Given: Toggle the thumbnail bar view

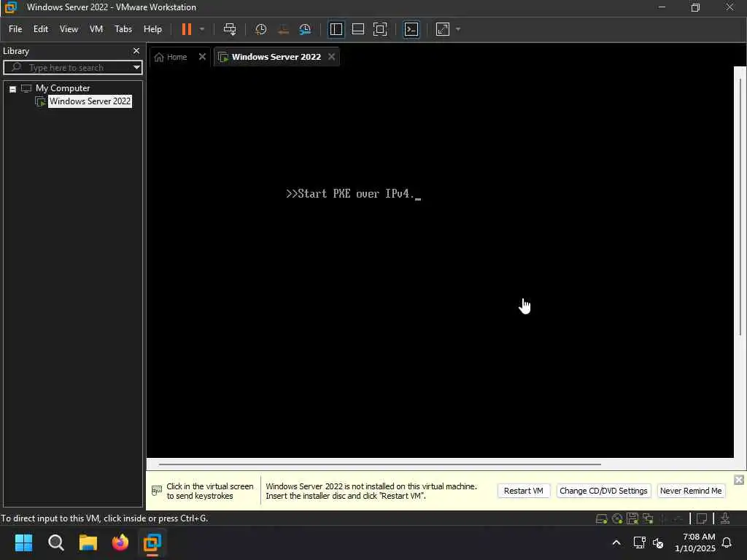Looking at the screenshot, I should (357, 29).
